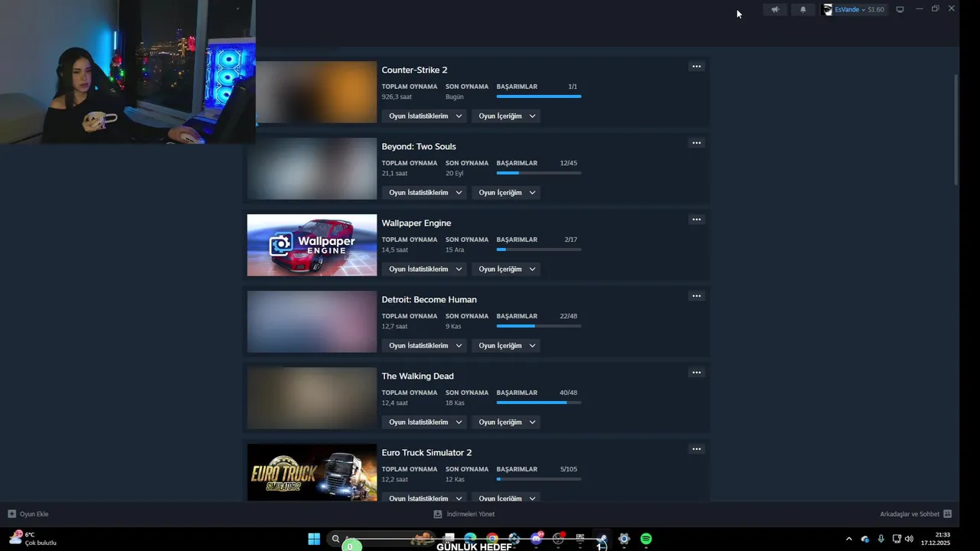
Task: Open Epic Games Launcher from the taskbar
Action: pyautogui.click(x=580, y=539)
